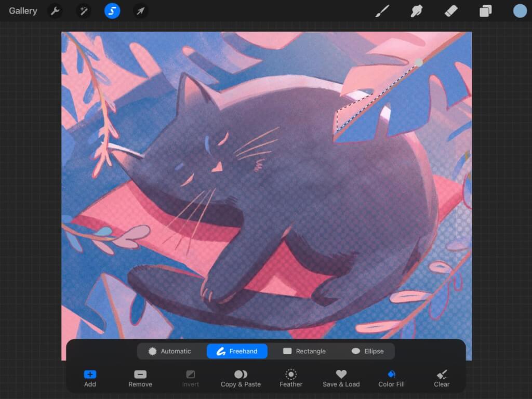Activate the Transform arrow tool
The height and width of the screenshot is (399, 532).
click(140, 11)
